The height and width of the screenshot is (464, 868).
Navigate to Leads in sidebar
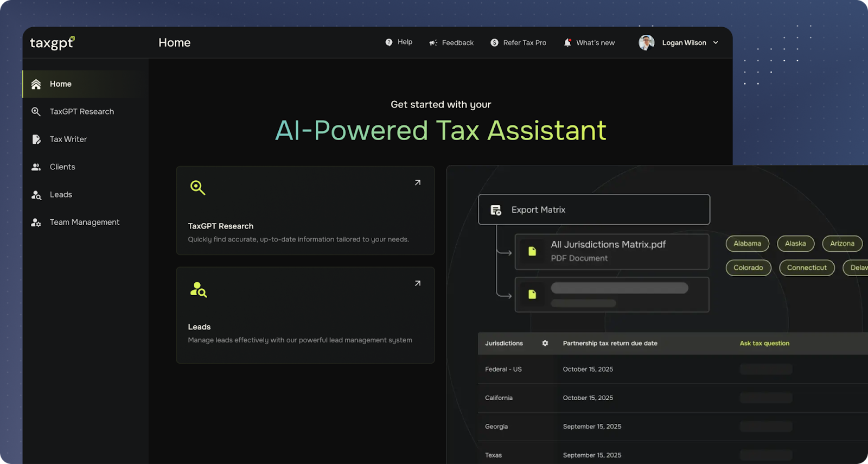[86, 195]
